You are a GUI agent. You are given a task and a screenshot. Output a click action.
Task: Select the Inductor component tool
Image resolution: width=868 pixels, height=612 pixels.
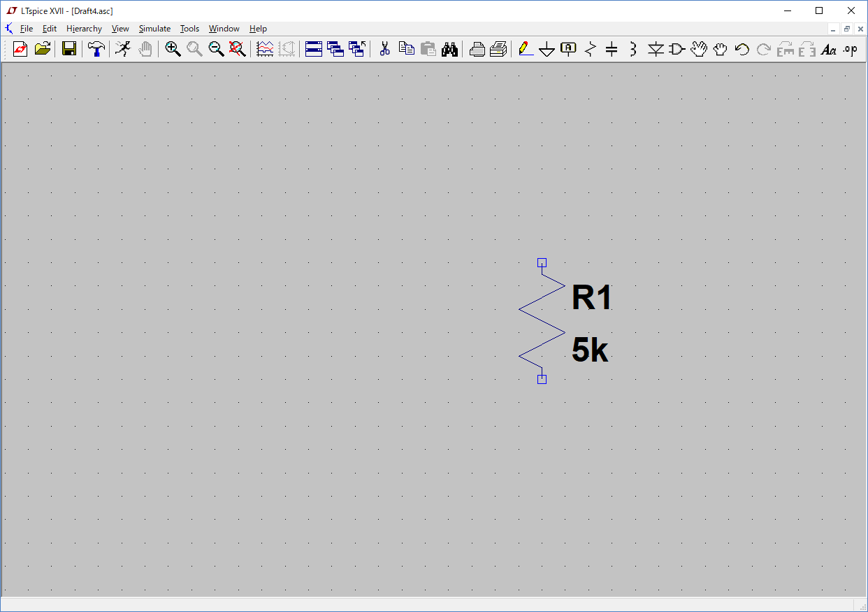point(633,49)
